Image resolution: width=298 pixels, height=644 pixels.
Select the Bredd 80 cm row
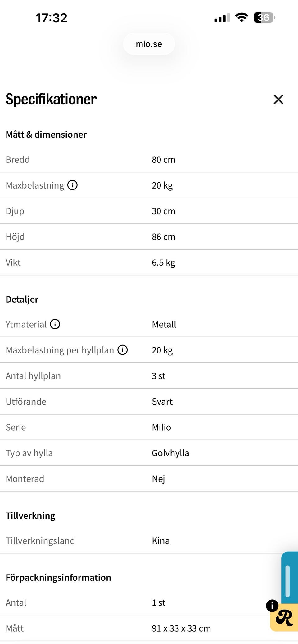pos(149,160)
